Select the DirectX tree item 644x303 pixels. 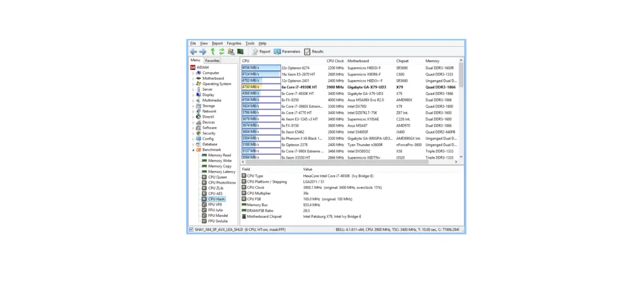208,117
